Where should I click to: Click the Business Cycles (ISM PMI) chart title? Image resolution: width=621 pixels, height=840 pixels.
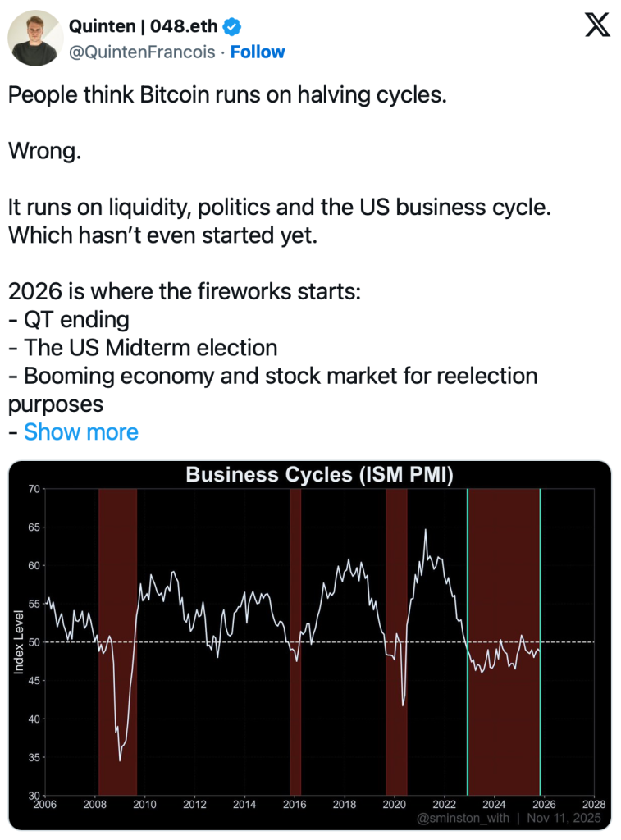coord(319,474)
